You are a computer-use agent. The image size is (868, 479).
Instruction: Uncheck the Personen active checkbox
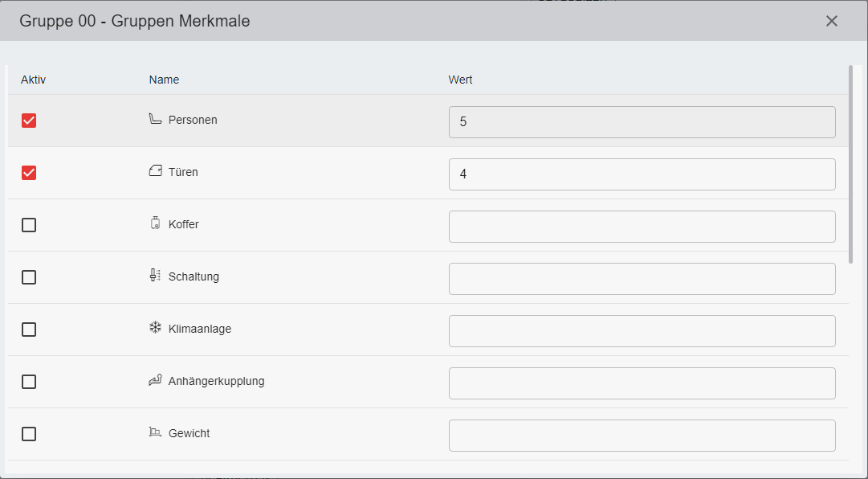[29, 121]
